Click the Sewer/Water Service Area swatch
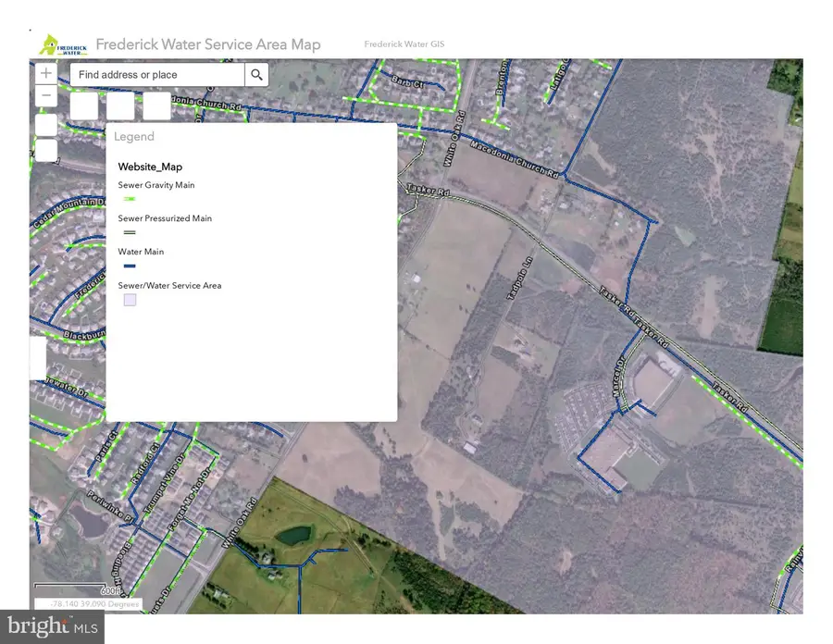The width and height of the screenshot is (833, 644). tap(130, 300)
